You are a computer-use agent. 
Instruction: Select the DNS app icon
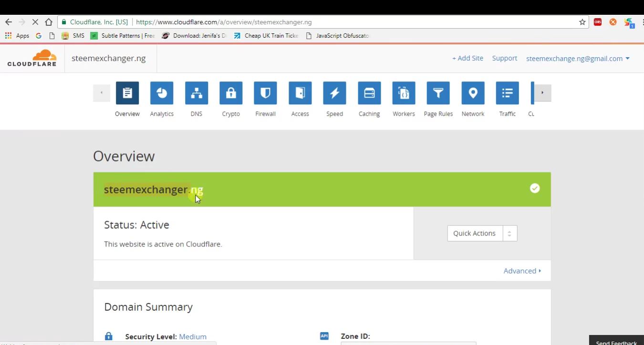pos(196,93)
